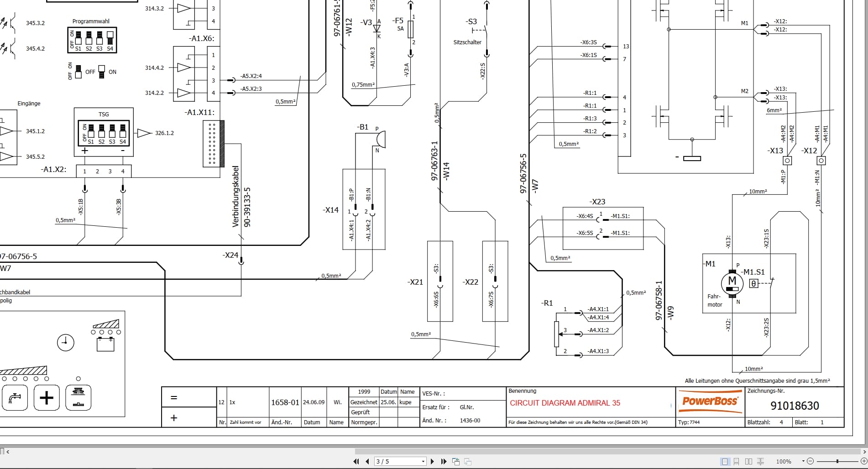This screenshot has width=868, height=469.
Task: Click the -X22 connector label
Action: tap(470, 282)
